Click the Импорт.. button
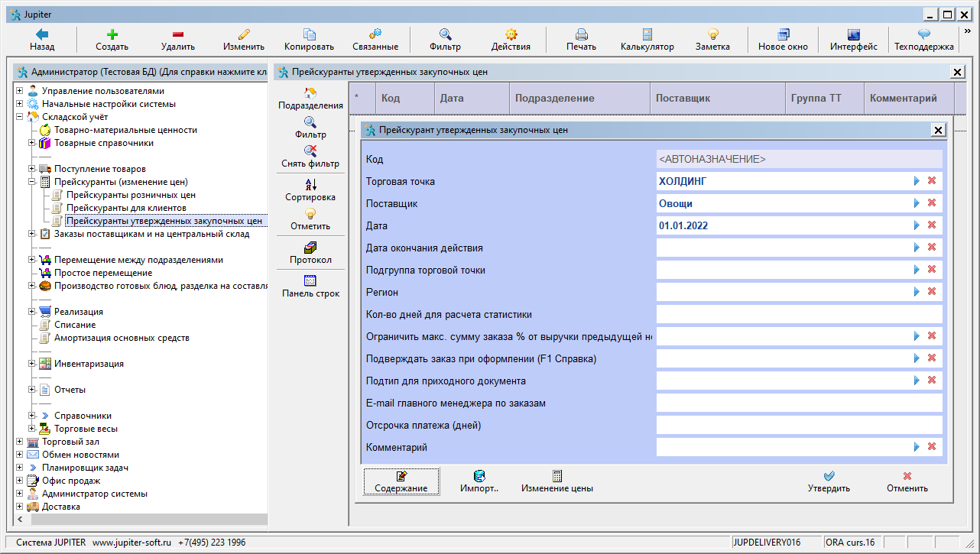The height and width of the screenshot is (554, 980). [479, 481]
